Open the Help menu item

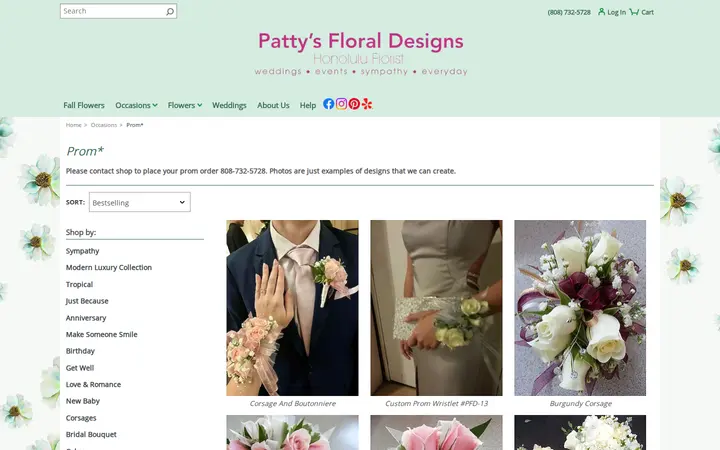click(308, 105)
